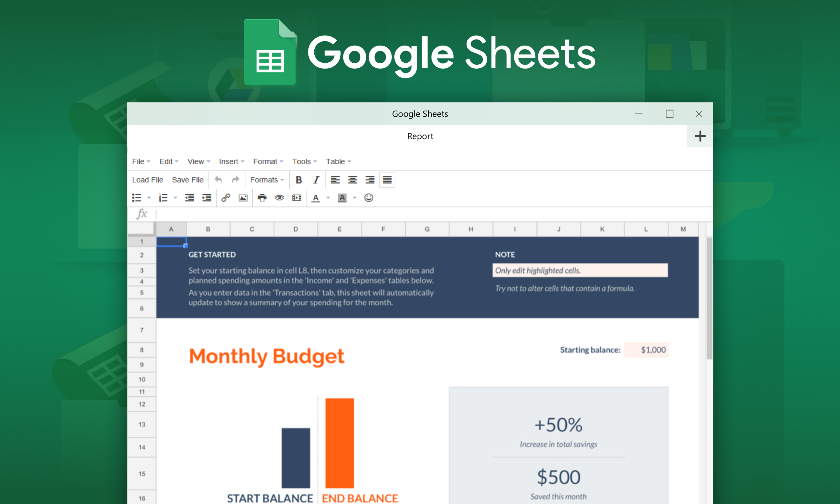Minimize the Google Sheets window
This screenshot has width=840, height=504.
pyautogui.click(x=639, y=114)
